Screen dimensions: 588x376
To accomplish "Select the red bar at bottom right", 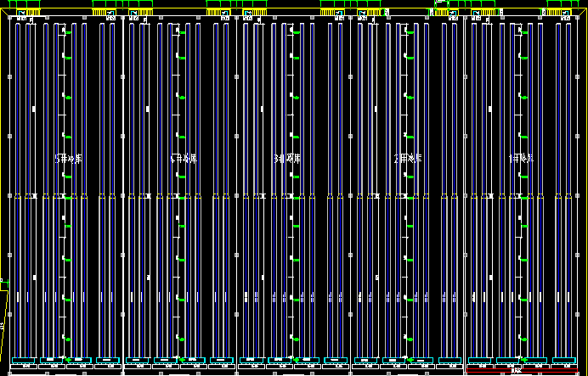I will tap(508, 370).
